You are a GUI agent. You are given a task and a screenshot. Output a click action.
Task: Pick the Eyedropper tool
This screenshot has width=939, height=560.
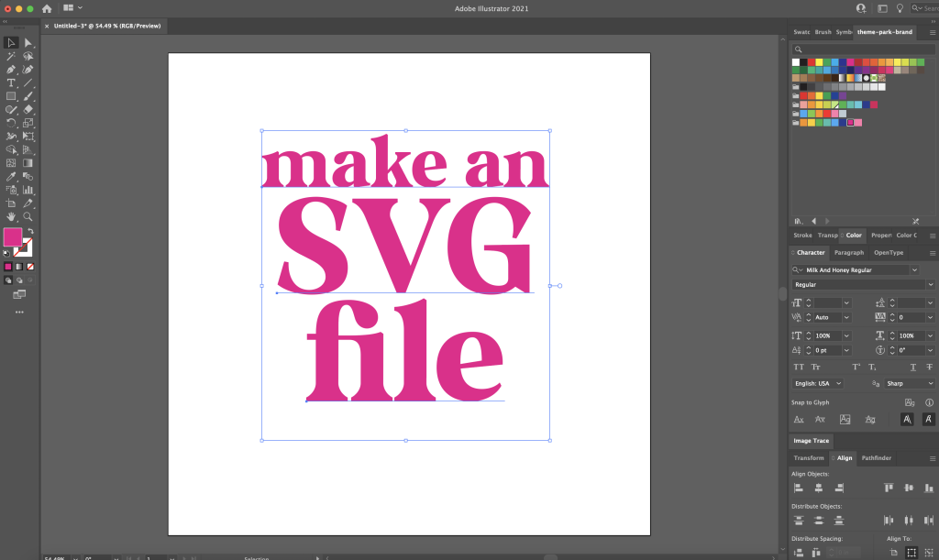[x=11, y=177]
